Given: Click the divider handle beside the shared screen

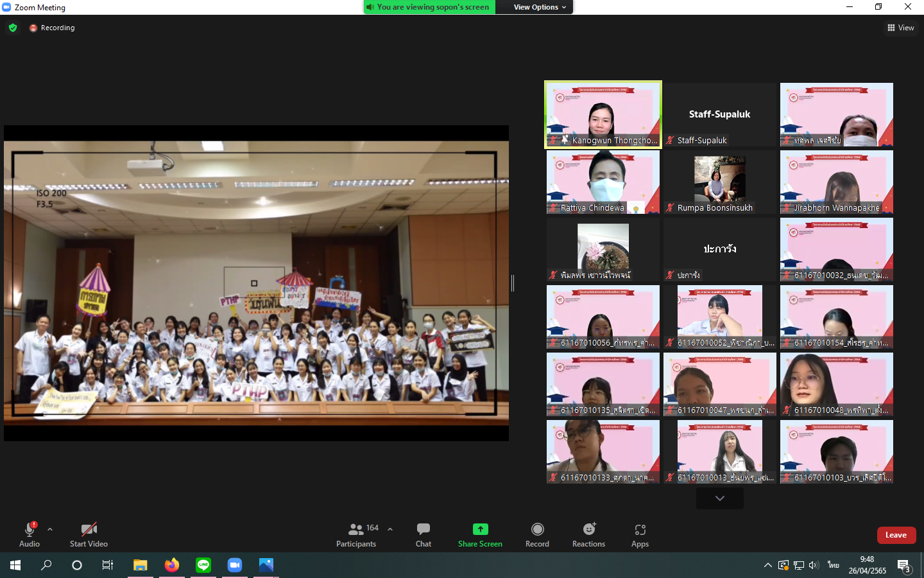Looking at the screenshot, I should click(x=513, y=283).
